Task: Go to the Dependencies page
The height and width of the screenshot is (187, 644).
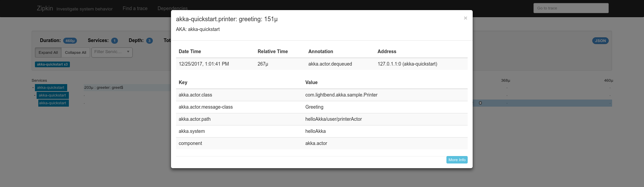Action: (x=172, y=8)
